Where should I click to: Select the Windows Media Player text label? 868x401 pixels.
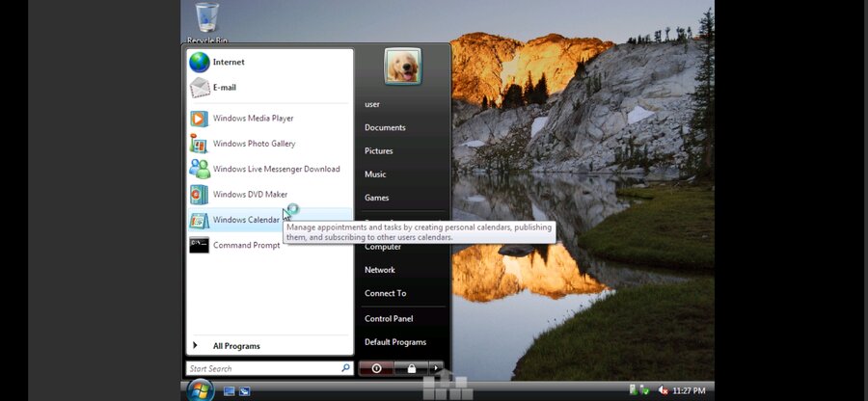pyautogui.click(x=253, y=119)
